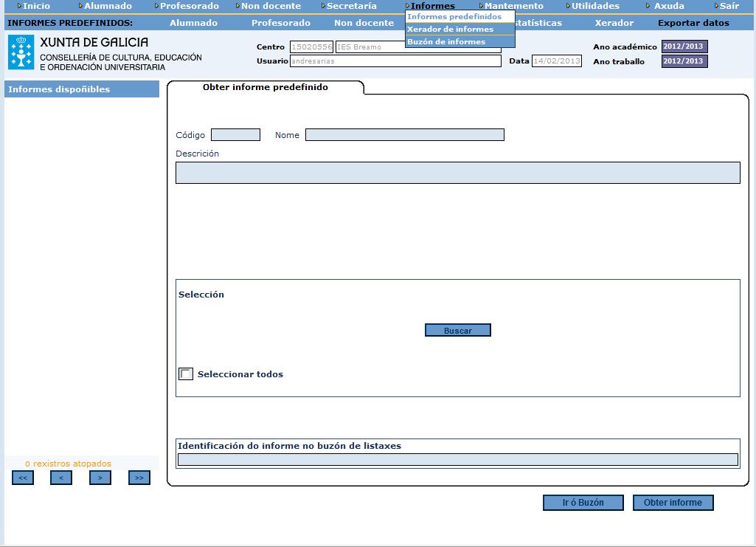Jump to first results page
The image size is (756, 547).
pos(22,477)
